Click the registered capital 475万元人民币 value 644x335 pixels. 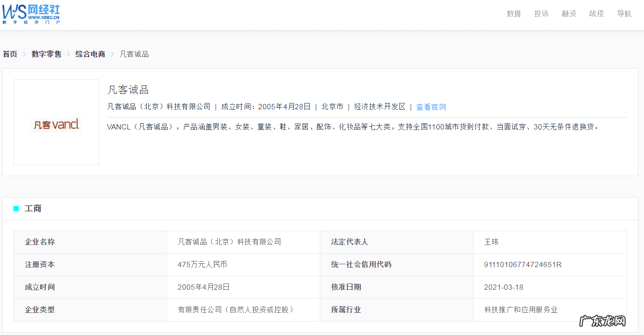[x=202, y=264]
